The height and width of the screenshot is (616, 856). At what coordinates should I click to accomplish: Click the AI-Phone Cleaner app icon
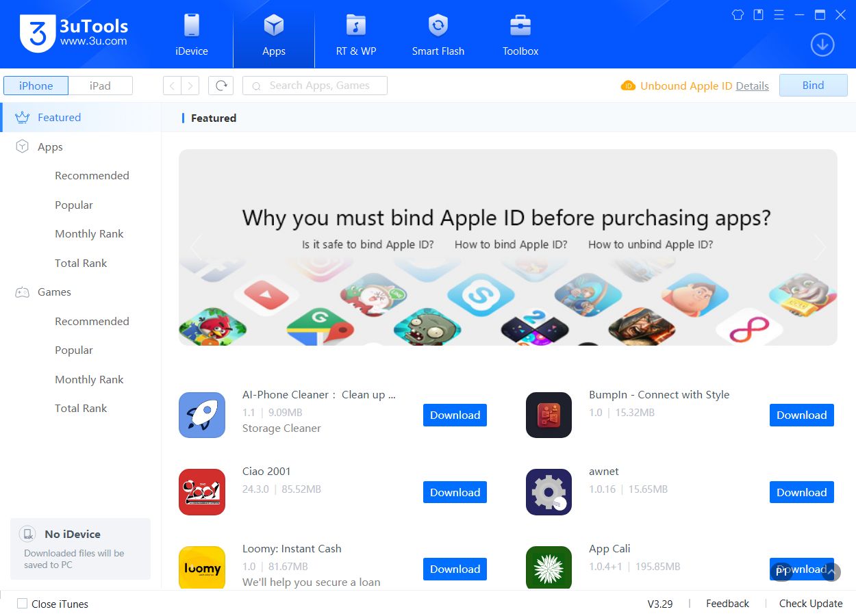(x=202, y=415)
